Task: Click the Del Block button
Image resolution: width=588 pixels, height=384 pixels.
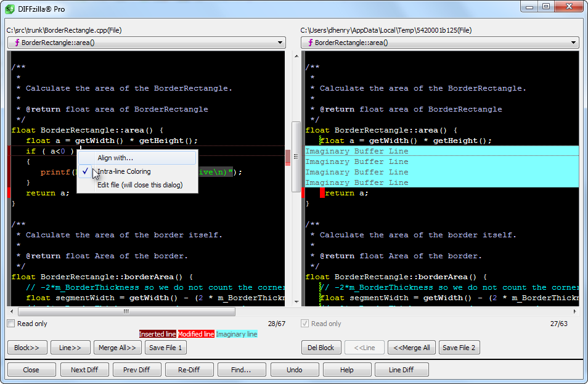Action: click(x=321, y=348)
